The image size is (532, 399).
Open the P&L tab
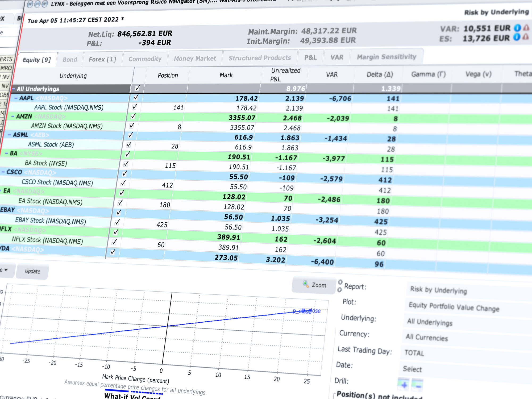coord(310,57)
